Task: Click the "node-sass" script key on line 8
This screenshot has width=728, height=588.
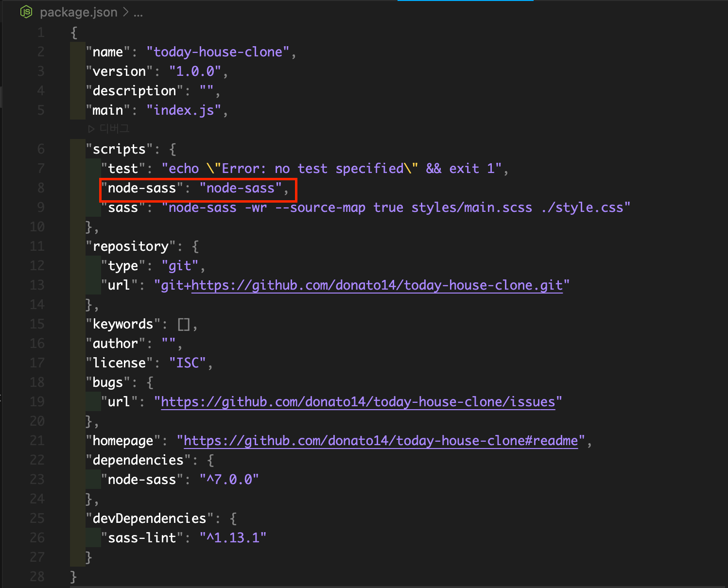Action: (142, 188)
